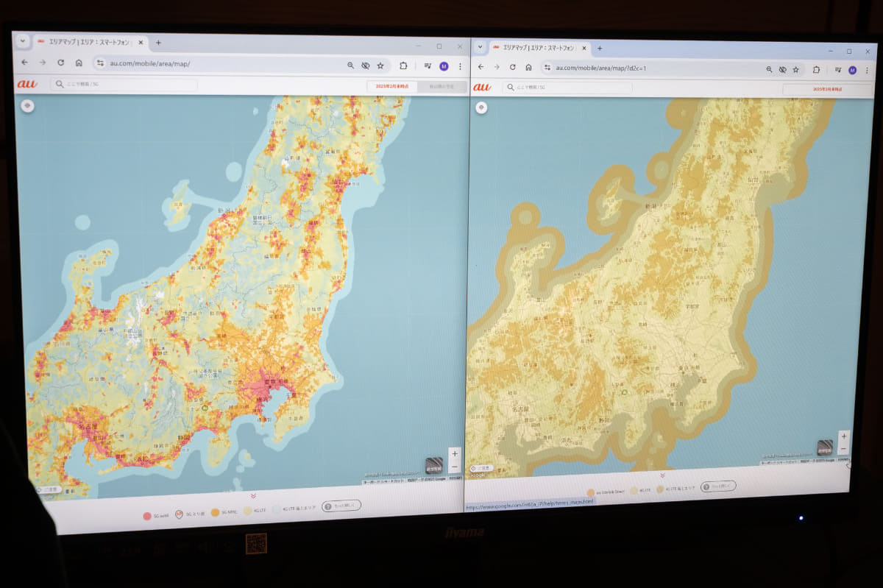Screen dimensions: 883x588
Task: Open the Chrome three-dot menu in the left window
Action: click(460, 66)
